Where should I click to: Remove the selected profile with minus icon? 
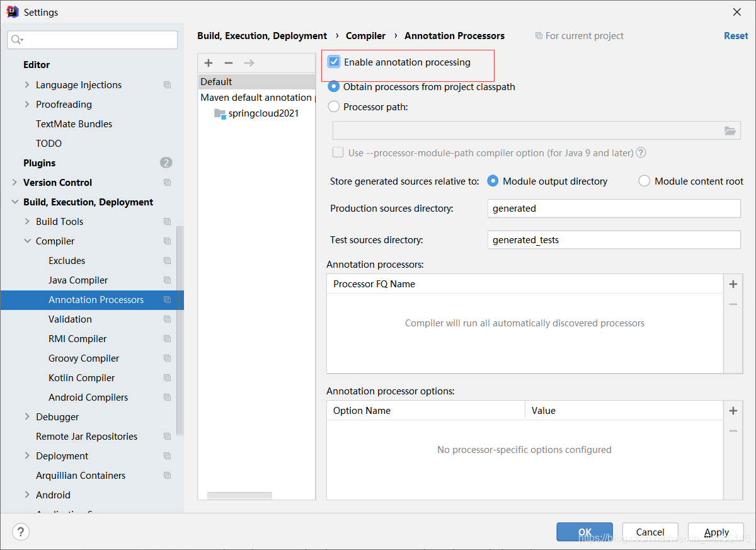tap(229, 63)
